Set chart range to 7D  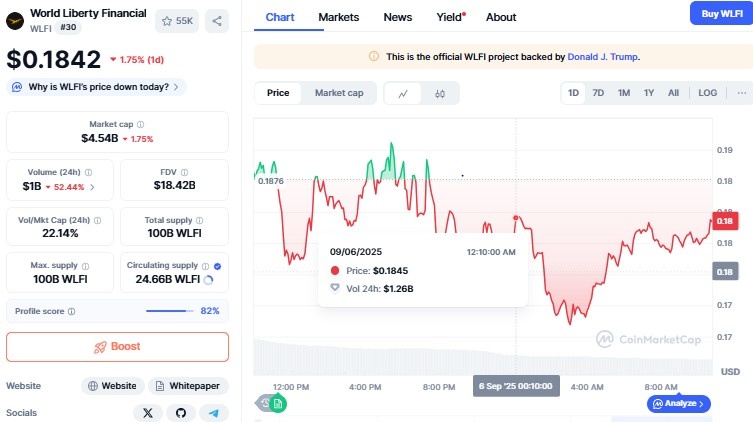pos(598,93)
